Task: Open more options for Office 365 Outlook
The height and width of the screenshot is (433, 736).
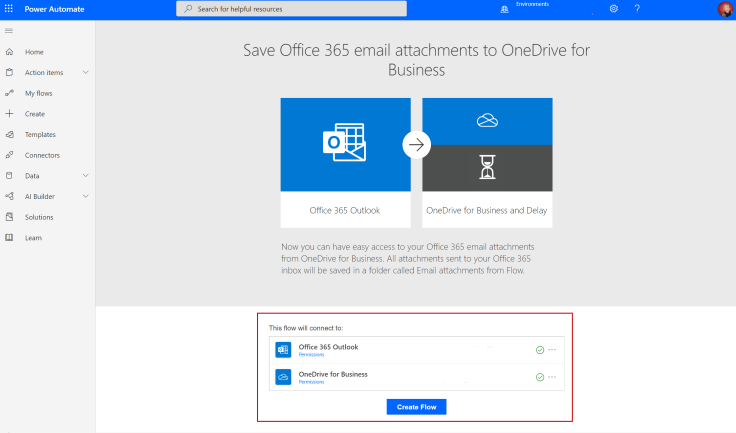Action: click(x=552, y=350)
